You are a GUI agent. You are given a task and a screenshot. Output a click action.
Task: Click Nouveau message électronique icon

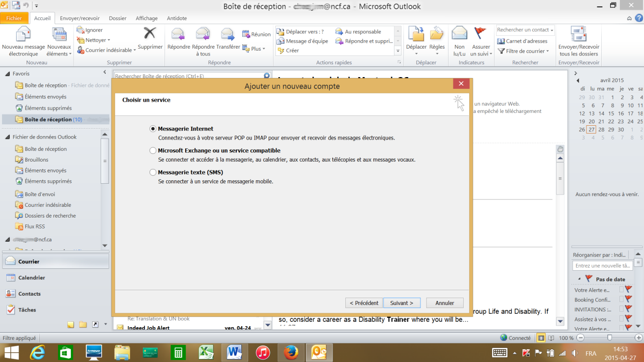(23, 35)
